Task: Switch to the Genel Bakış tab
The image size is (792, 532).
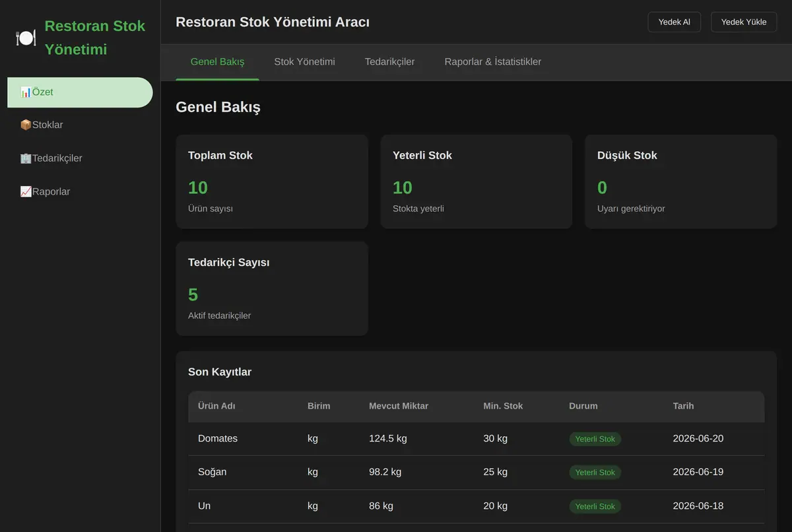Action: (x=217, y=62)
